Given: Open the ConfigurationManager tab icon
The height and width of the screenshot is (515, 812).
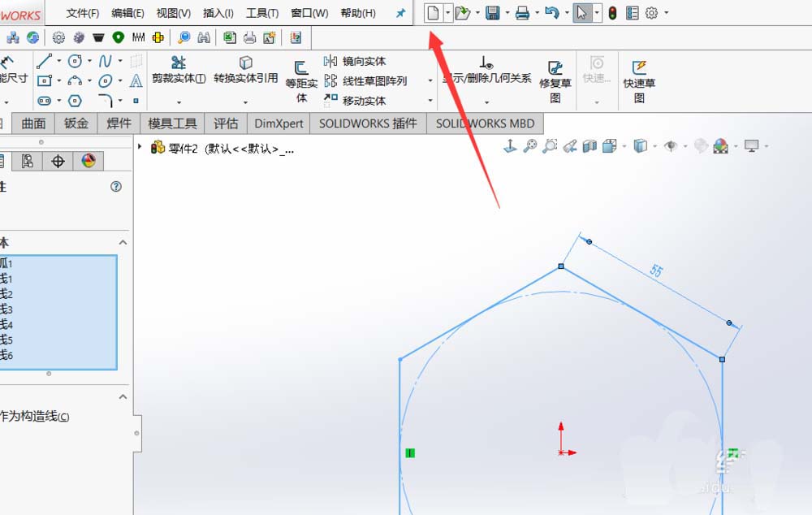Looking at the screenshot, I should click(28, 161).
